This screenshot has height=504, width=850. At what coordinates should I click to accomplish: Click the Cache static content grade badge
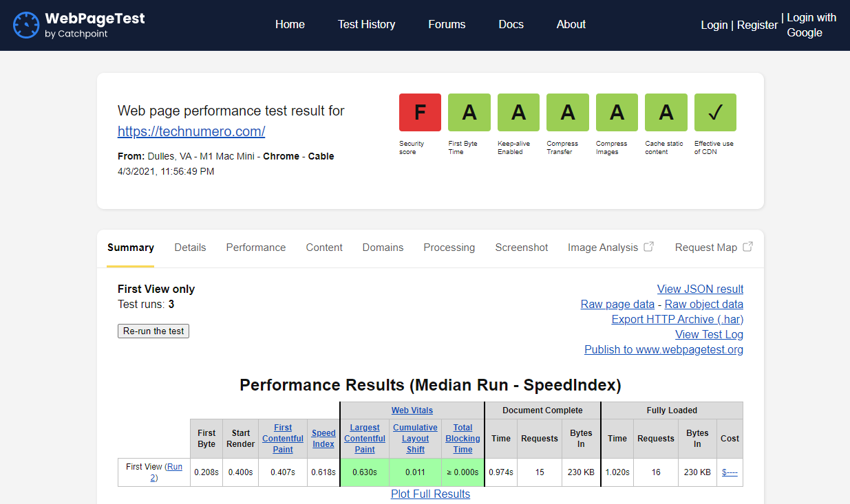(x=666, y=112)
